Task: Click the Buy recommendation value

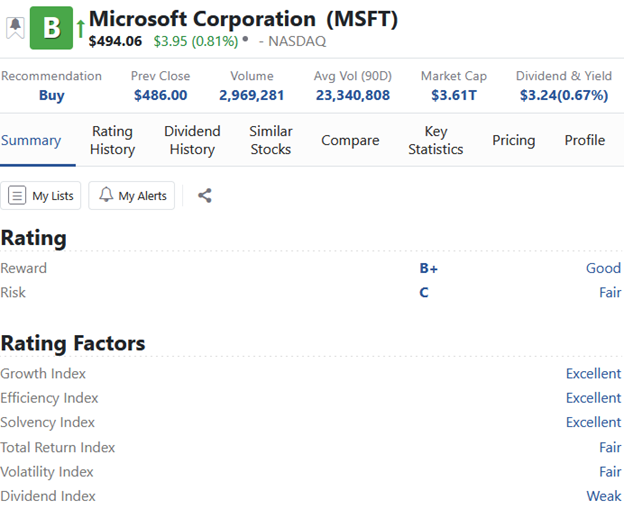Action: (52, 96)
